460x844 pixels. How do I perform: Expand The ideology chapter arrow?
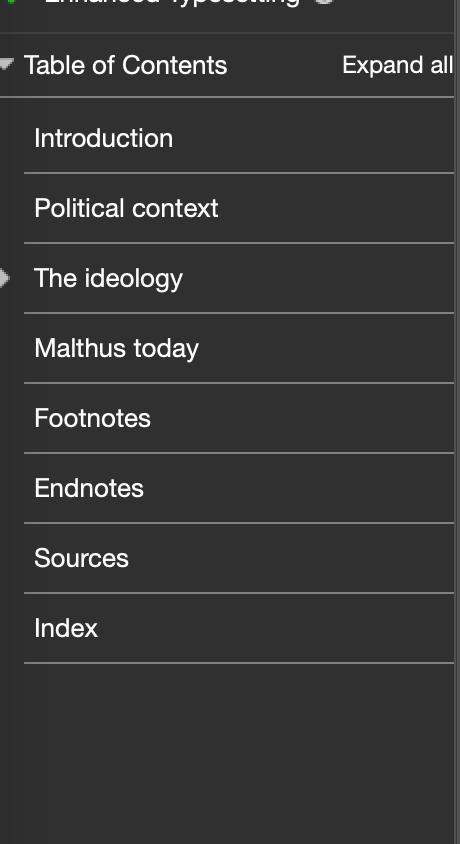click(x=4, y=278)
